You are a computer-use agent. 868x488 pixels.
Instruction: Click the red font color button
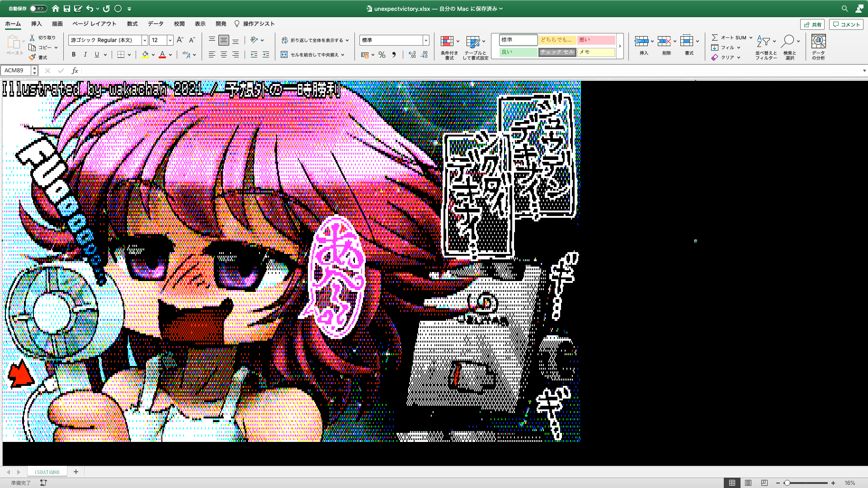[162, 55]
